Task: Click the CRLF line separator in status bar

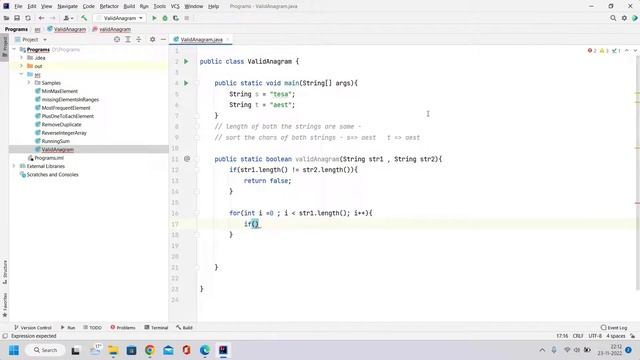Action: (x=578, y=336)
